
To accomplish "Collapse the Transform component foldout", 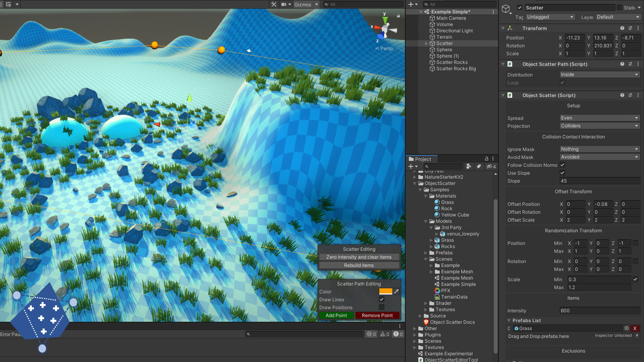I will coord(503,28).
